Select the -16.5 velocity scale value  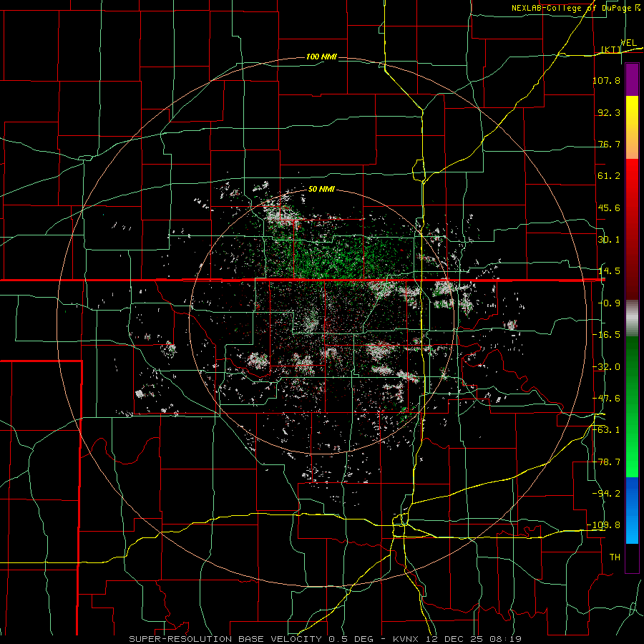point(606,335)
